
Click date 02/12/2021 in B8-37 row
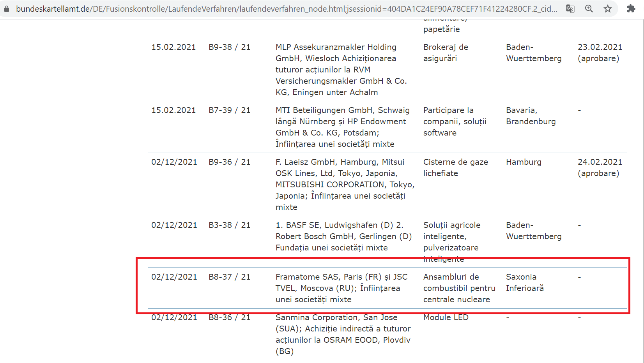pyautogui.click(x=174, y=277)
